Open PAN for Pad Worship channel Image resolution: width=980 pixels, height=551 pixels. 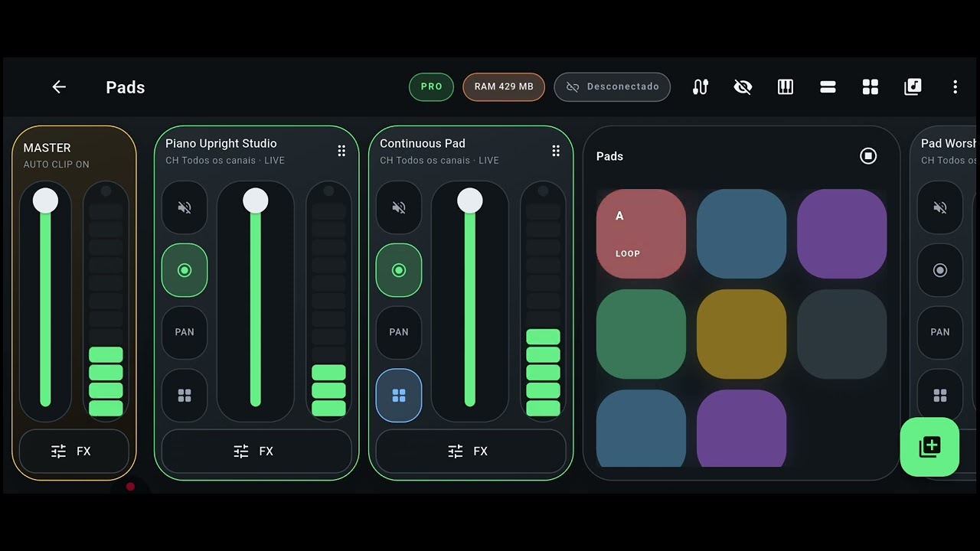click(x=940, y=332)
